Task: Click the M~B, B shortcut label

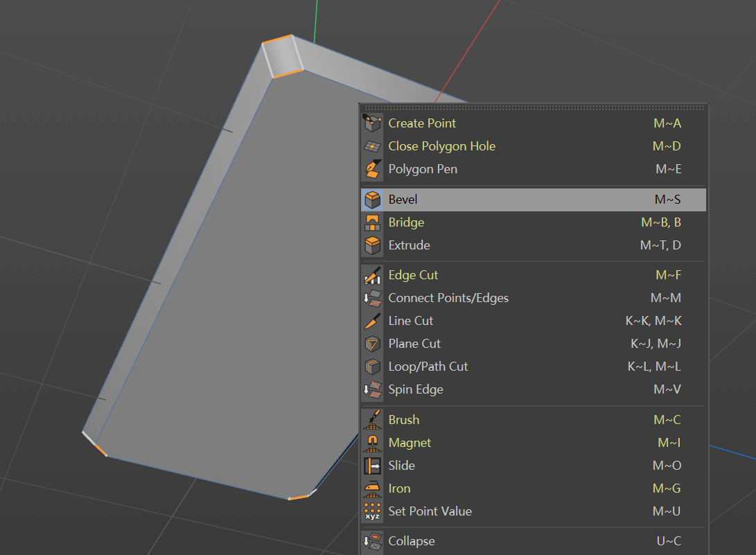Action: 661,222
